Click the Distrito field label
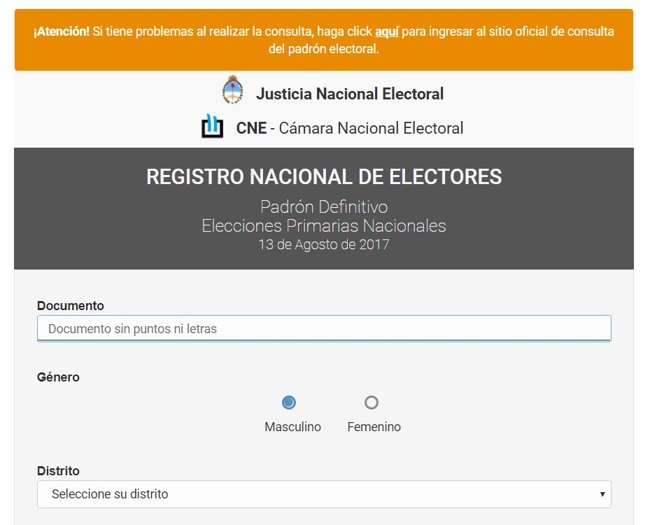The height and width of the screenshot is (525, 650). click(58, 471)
